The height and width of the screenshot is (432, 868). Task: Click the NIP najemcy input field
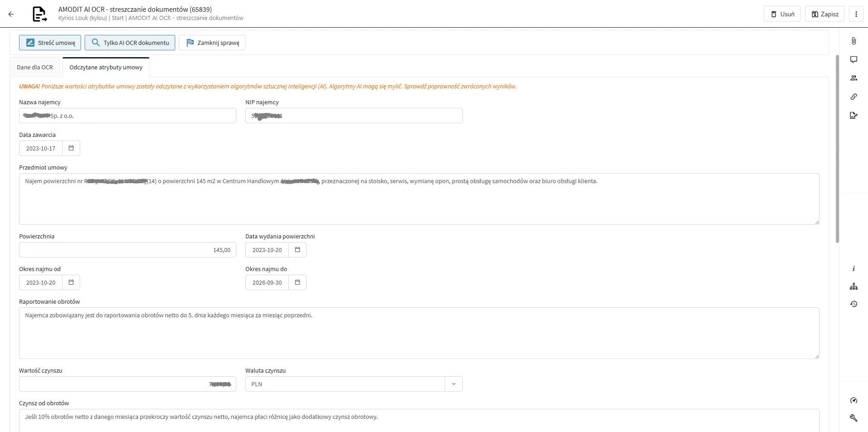(x=354, y=116)
